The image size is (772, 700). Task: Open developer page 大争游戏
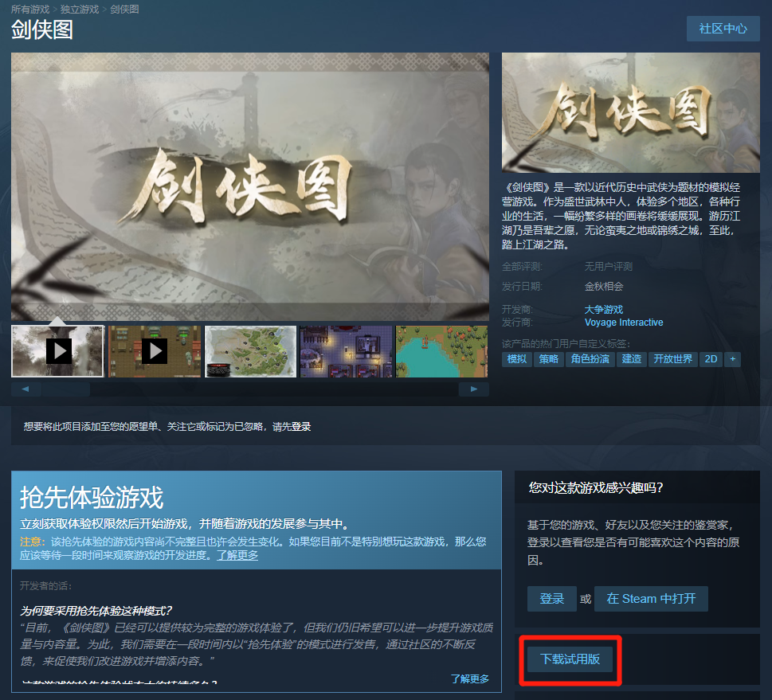(605, 309)
